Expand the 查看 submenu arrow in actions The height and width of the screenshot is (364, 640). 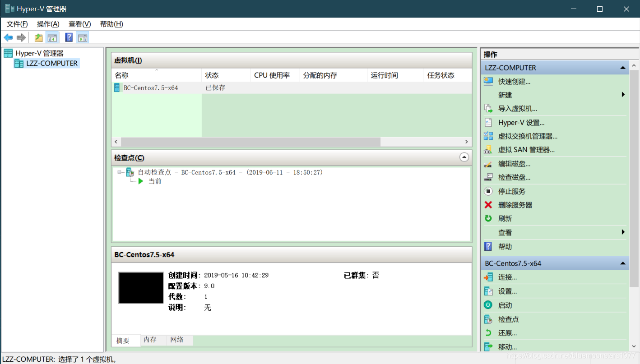[623, 232]
